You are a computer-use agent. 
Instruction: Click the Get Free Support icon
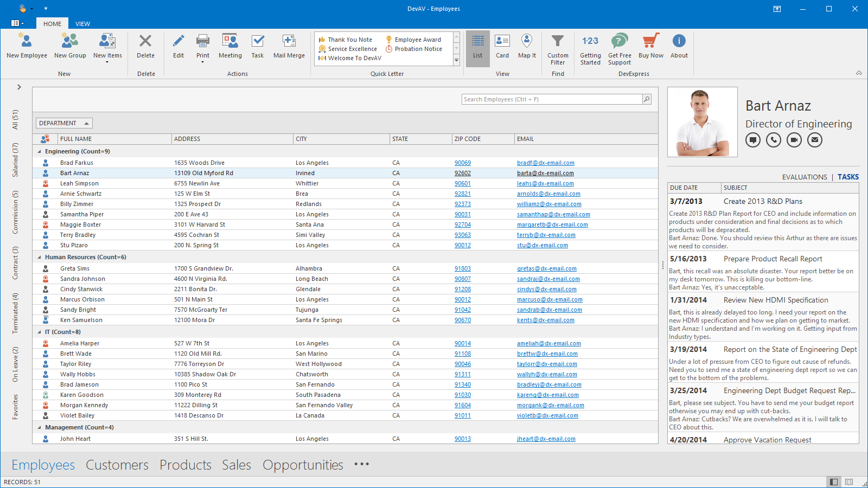click(620, 49)
